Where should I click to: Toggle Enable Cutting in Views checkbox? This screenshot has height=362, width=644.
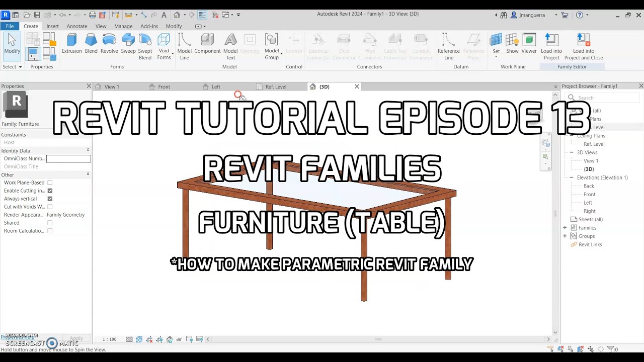point(50,191)
